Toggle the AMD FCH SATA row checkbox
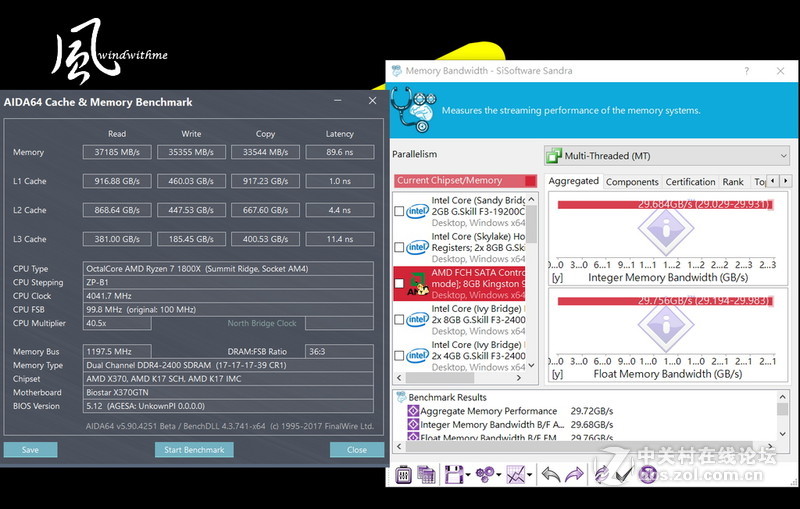Screen dimensions: 800x509 [399, 284]
